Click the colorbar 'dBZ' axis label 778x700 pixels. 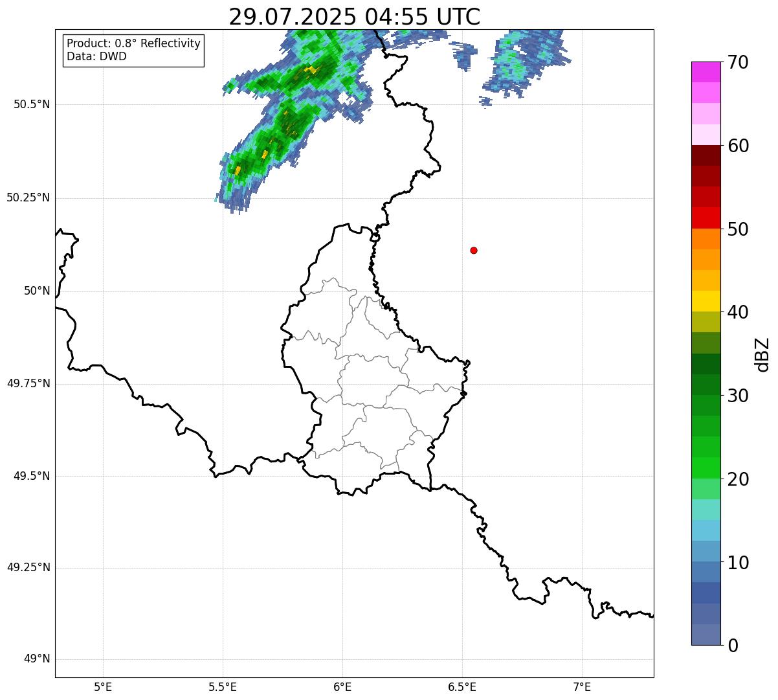point(762,354)
